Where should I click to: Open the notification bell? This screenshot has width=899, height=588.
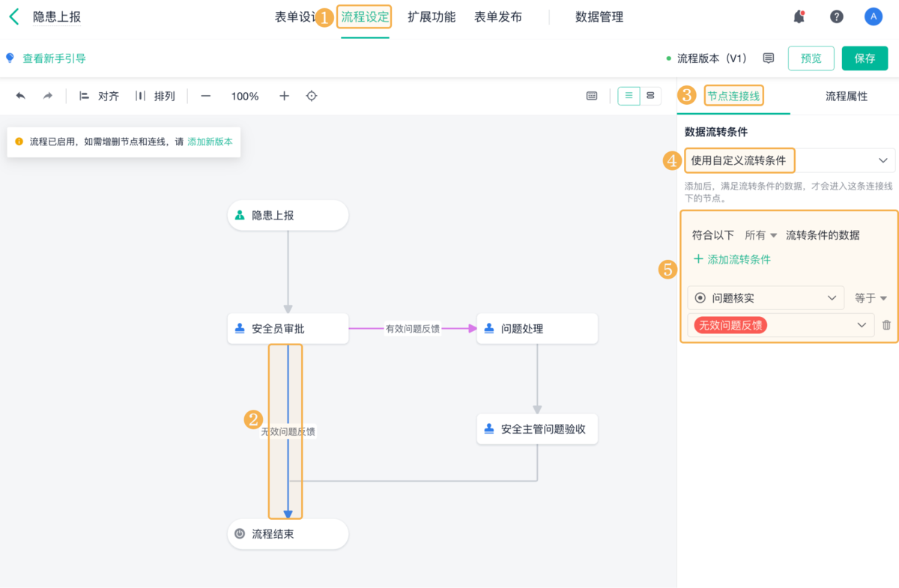(x=799, y=17)
